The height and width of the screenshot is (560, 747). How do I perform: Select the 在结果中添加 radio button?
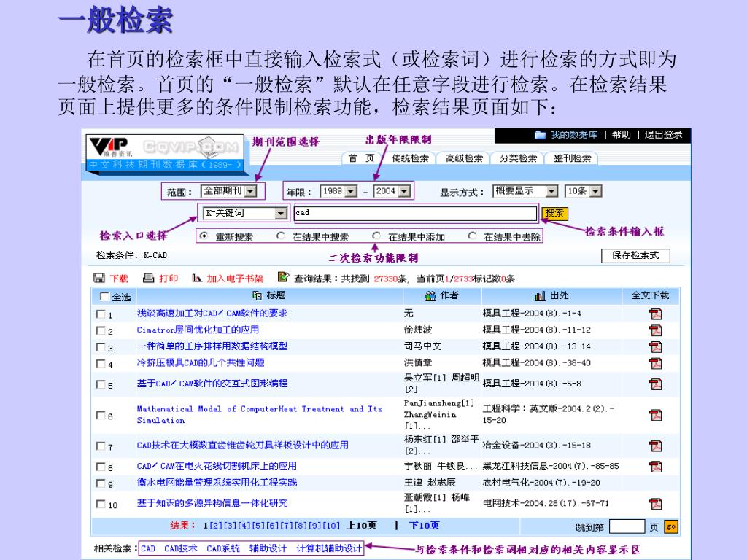[x=376, y=236]
